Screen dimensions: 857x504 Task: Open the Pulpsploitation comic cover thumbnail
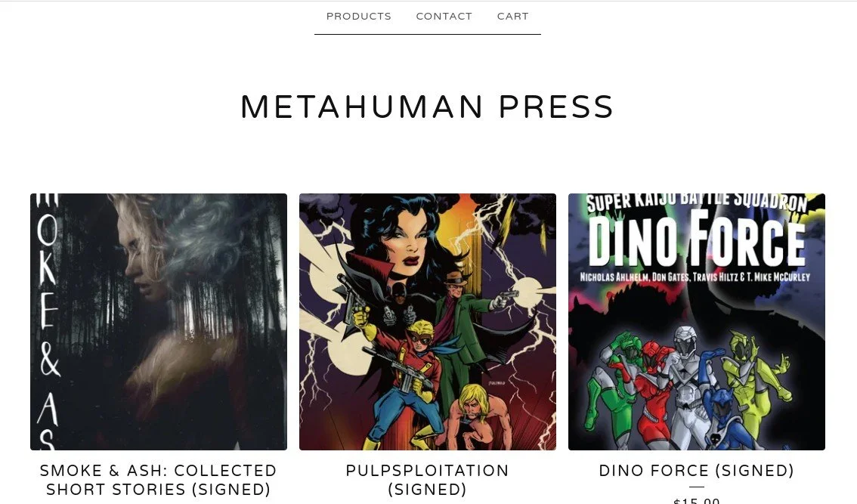click(428, 322)
